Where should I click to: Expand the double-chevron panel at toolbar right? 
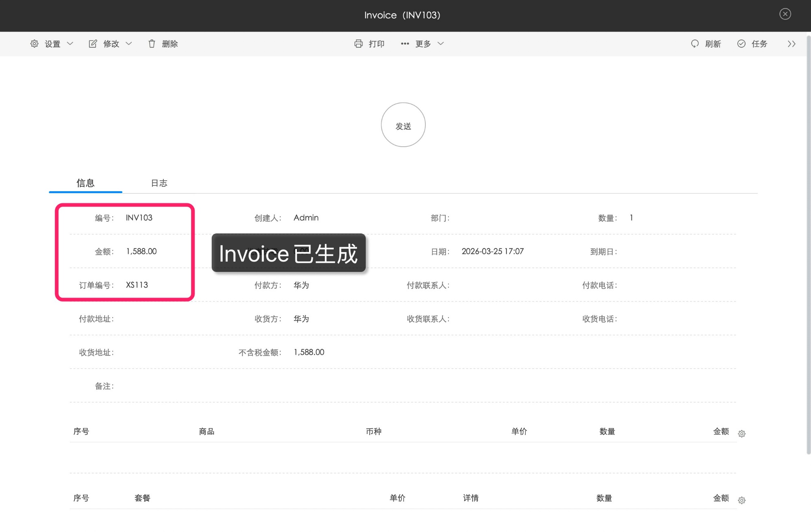pyautogui.click(x=792, y=44)
